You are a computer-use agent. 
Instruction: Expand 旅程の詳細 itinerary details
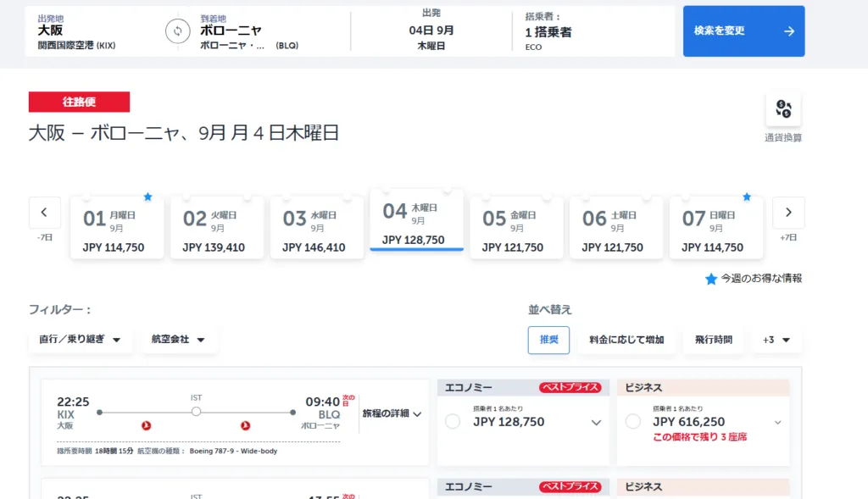point(392,413)
